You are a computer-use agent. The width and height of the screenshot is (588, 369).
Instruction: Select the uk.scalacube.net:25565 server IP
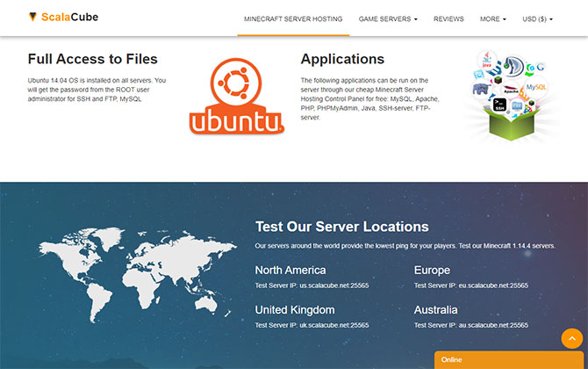coord(334,325)
